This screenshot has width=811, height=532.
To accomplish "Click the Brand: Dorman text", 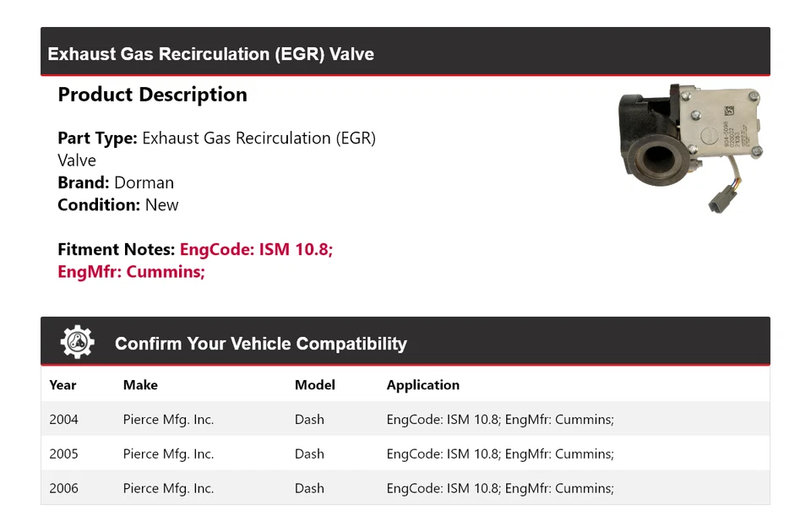I will pyautogui.click(x=116, y=182).
